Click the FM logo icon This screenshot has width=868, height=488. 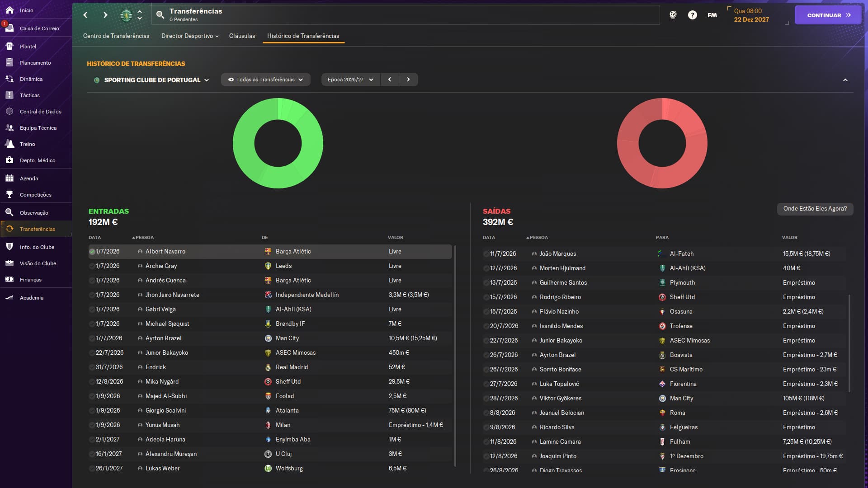pos(712,15)
